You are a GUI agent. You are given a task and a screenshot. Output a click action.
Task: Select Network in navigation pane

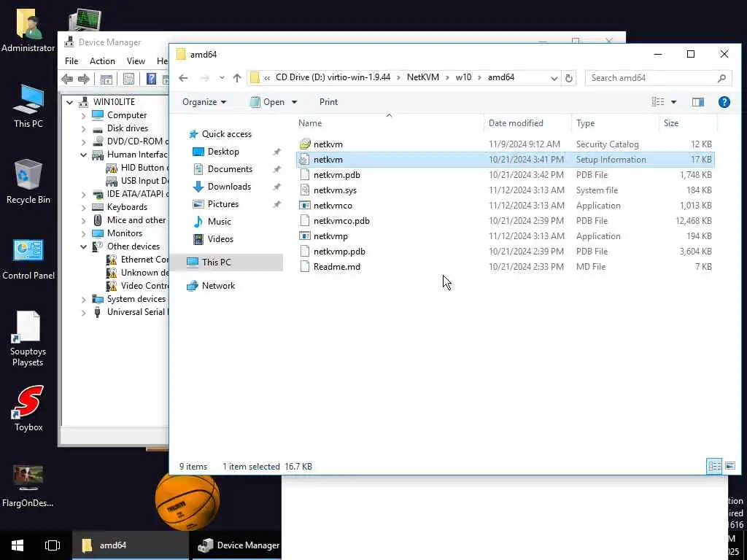tap(218, 286)
